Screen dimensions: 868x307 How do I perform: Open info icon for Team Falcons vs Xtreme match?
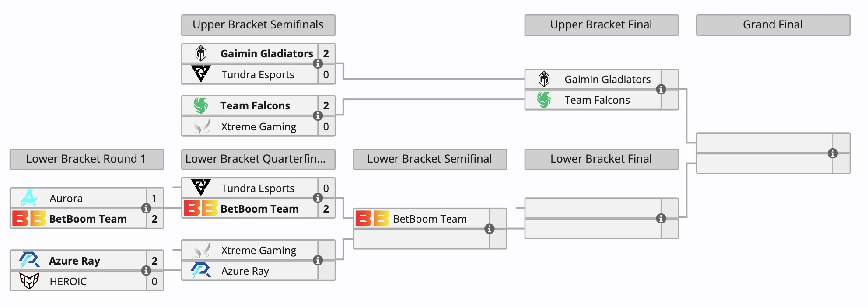point(318,116)
